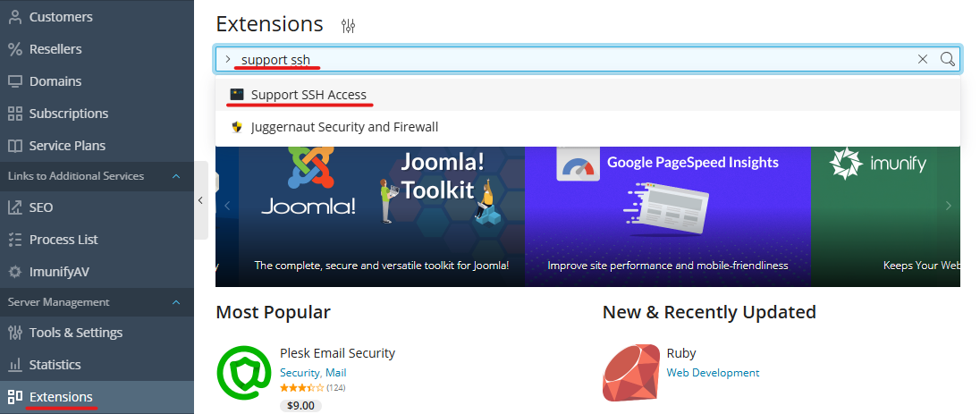This screenshot has width=980, height=414.
Task: Click the Statistics bar chart icon
Action: (x=15, y=365)
